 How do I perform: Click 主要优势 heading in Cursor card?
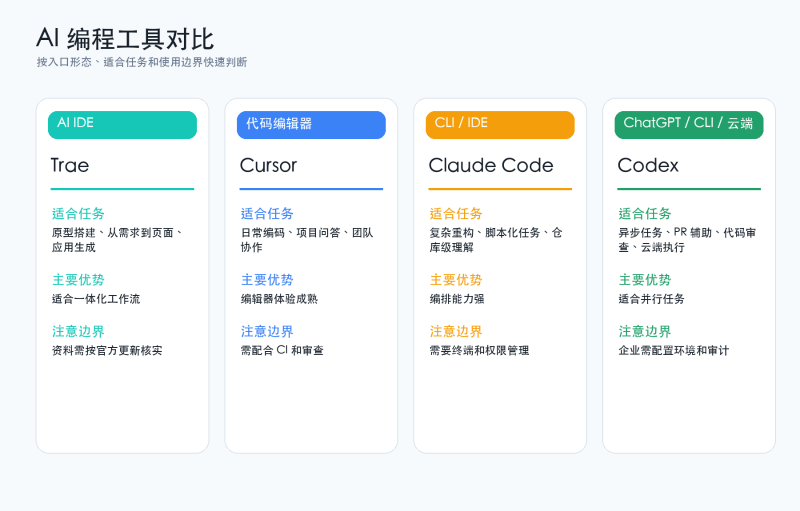[x=267, y=279]
